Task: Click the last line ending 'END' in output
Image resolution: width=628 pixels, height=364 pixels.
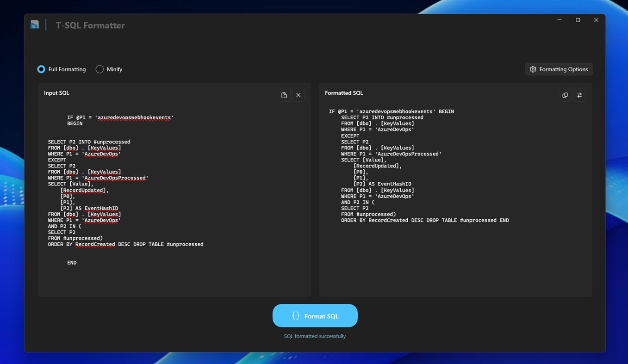Action: (x=425, y=220)
